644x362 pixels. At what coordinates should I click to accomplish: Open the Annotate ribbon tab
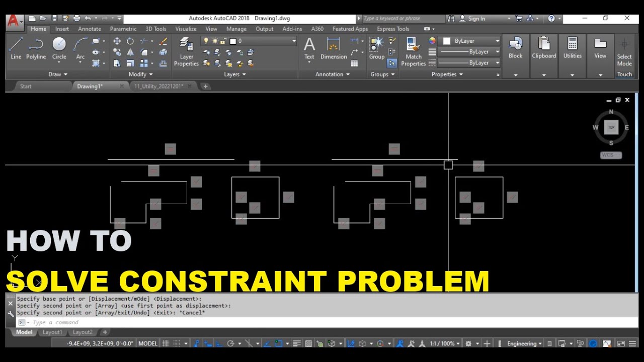click(x=90, y=29)
